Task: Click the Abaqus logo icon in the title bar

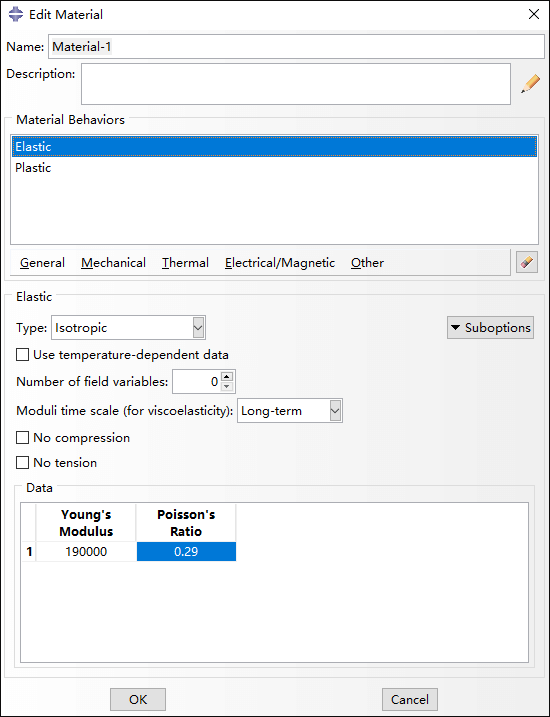Action: tap(16, 15)
